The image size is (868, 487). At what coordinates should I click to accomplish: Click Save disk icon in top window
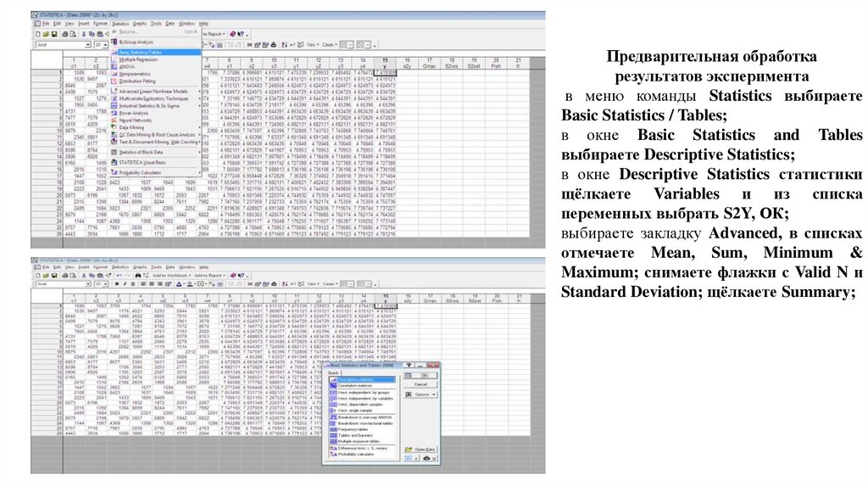pyautogui.click(x=54, y=34)
